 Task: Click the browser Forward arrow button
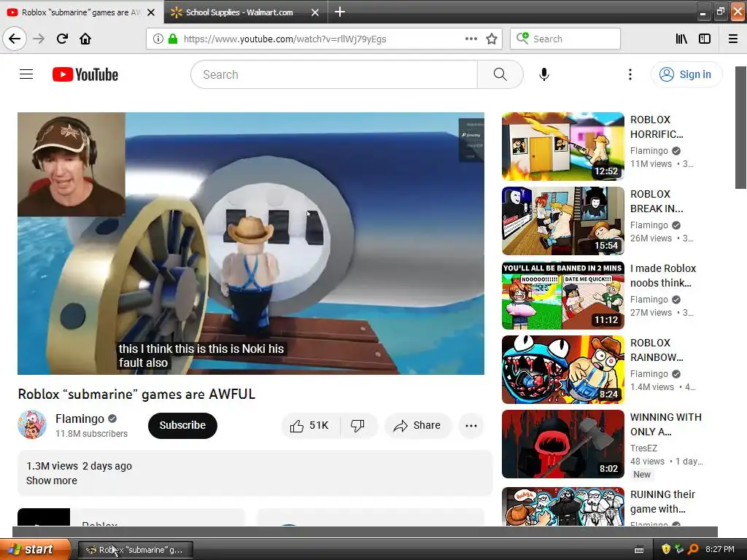[x=39, y=39]
